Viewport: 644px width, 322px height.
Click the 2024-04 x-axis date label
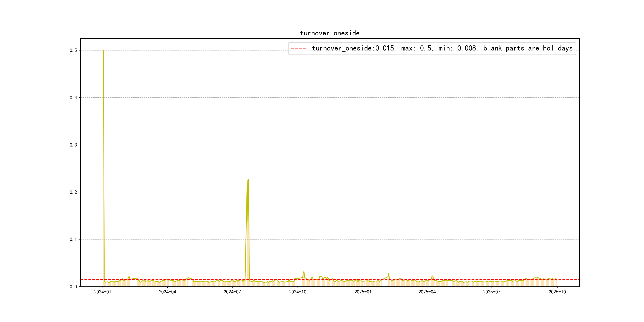coord(168,292)
